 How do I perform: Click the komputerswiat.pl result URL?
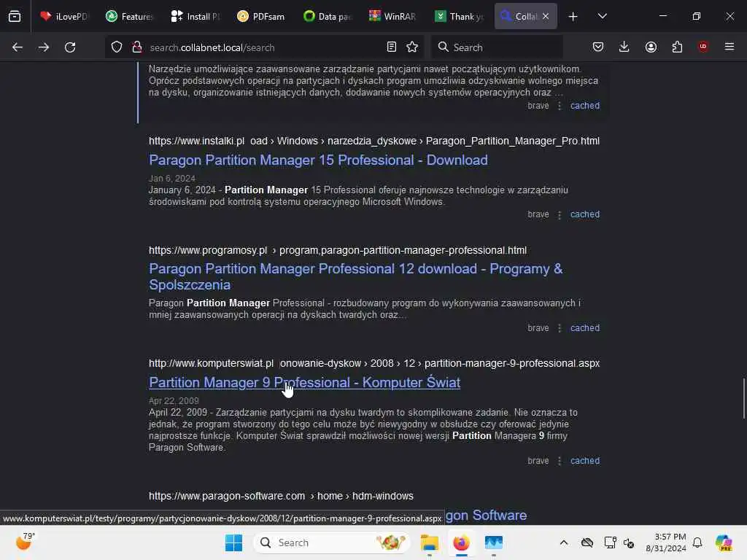click(374, 363)
